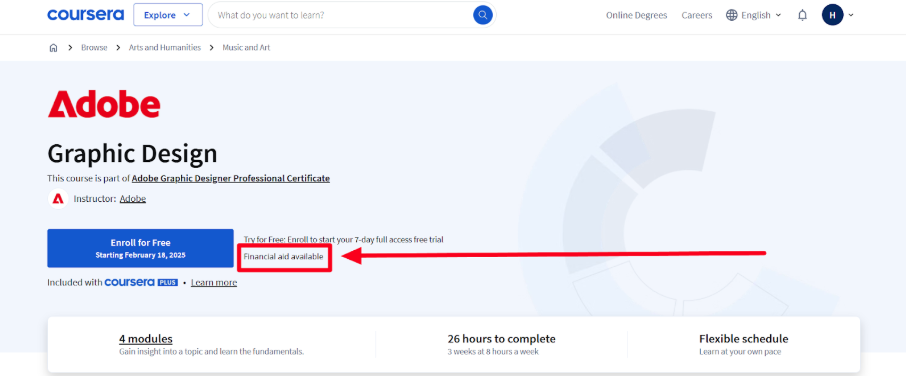Click the 'Learn at your own pace' text
Screen dimensions: 906x376
pyautogui.click(x=740, y=352)
